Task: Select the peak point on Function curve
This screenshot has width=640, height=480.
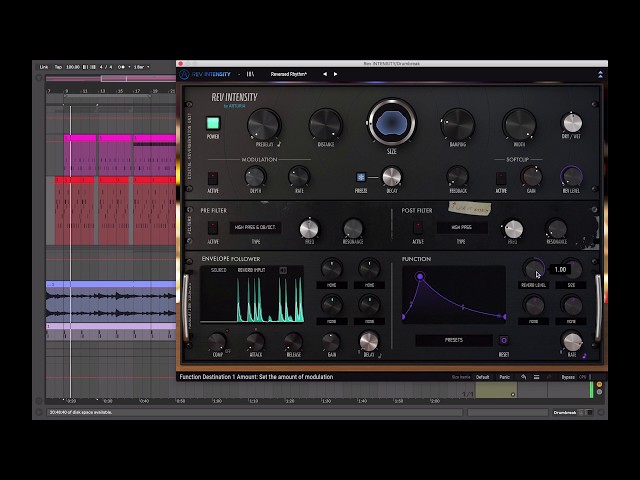Action: pos(420,276)
